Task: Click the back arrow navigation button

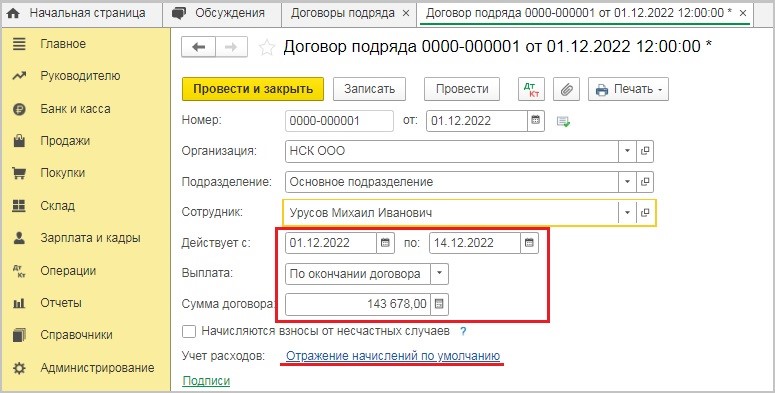Action: point(198,47)
